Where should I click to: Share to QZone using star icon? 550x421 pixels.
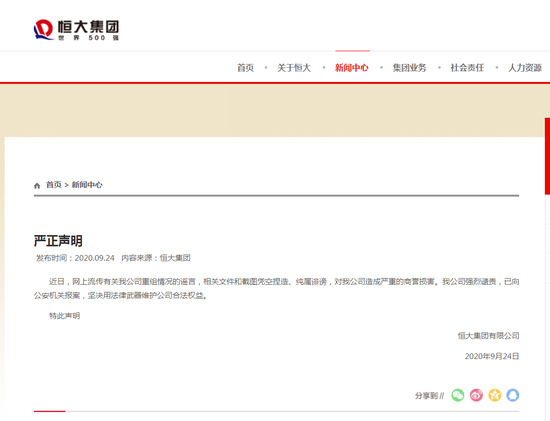pyautogui.click(x=495, y=395)
